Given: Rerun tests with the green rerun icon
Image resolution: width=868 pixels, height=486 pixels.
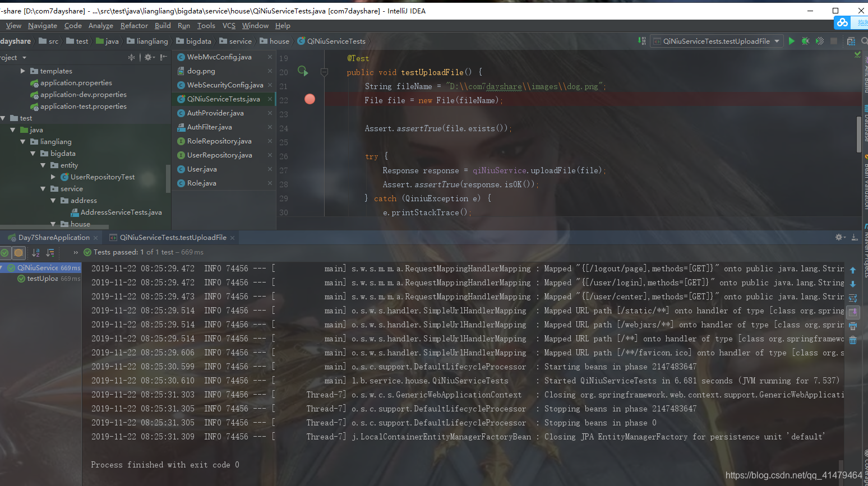Looking at the screenshot, I should (x=303, y=72).
